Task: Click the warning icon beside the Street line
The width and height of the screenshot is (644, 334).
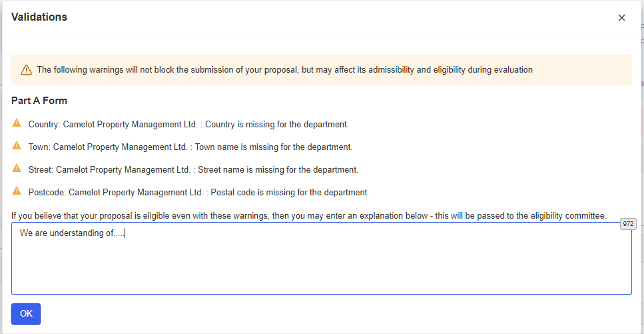Action: pos(17,169)
